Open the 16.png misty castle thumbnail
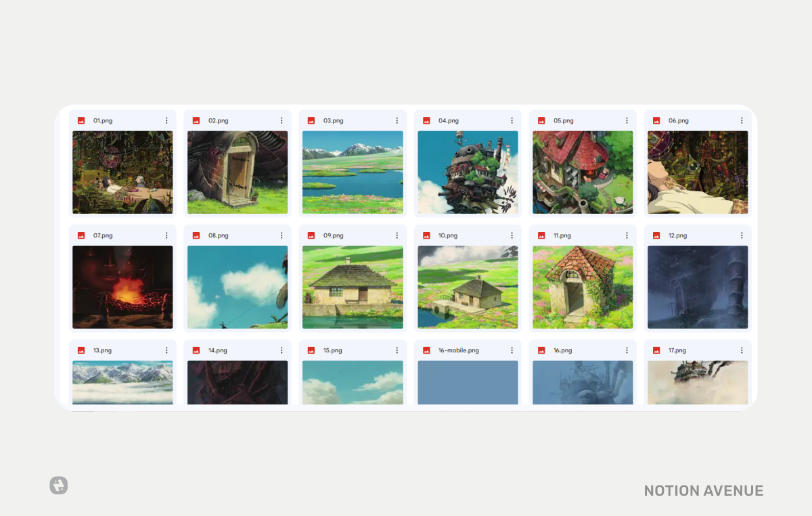 [583, 383]
